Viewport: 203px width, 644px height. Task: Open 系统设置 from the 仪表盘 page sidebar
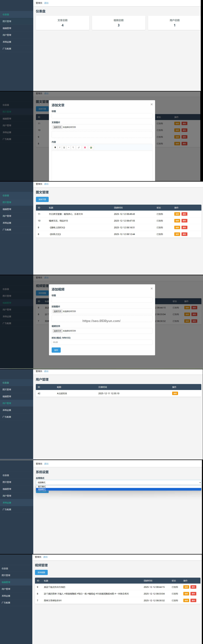17,42
